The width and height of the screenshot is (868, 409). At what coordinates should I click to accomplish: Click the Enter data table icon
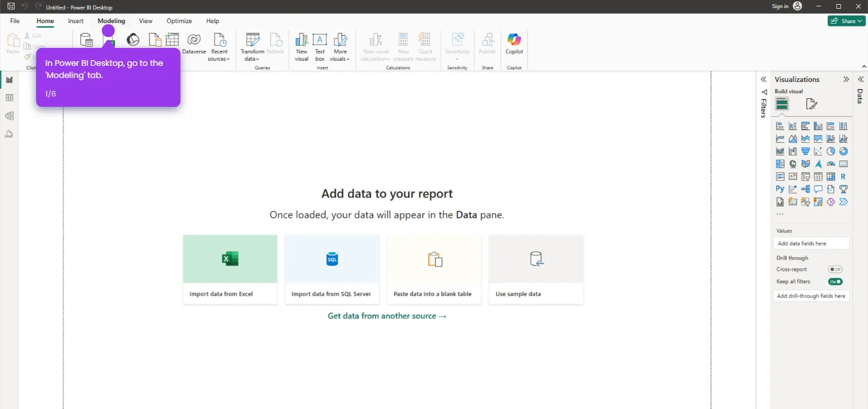point(172,39)
